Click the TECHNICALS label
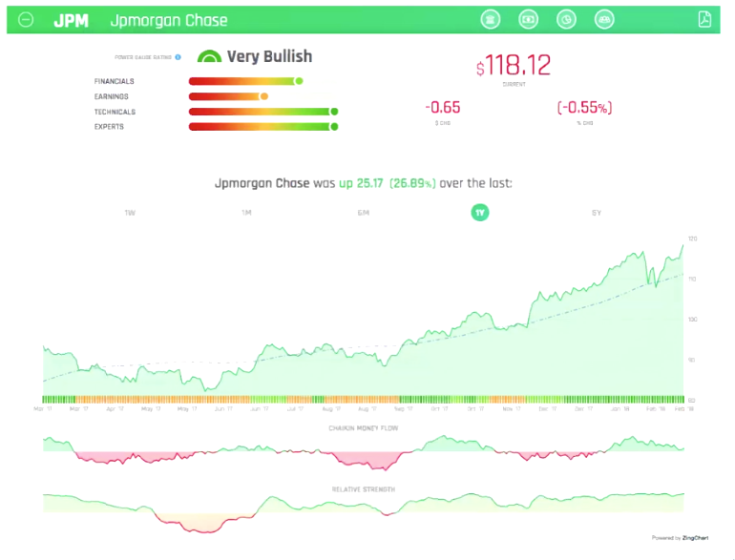The image size is (735, 560). click(x=115, y=112)
